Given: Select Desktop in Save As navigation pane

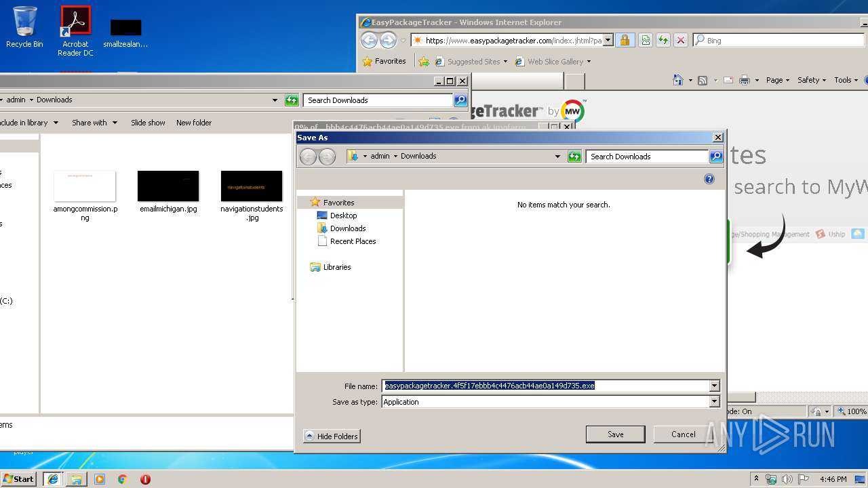Looking at the screenshot, I should click(x=343, y=216).
